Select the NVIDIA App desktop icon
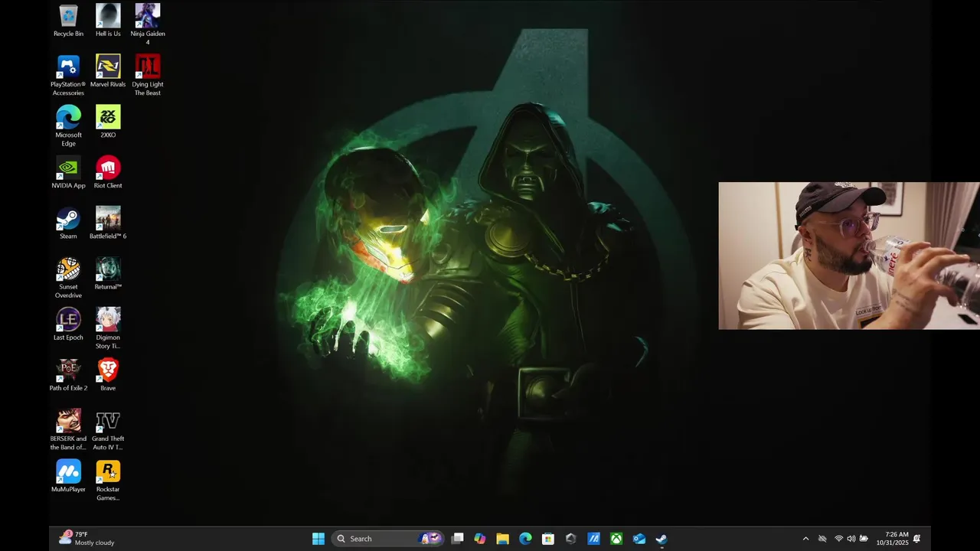Image resolution: width=980 pixels, height=551 pixels. pos(68,172)
